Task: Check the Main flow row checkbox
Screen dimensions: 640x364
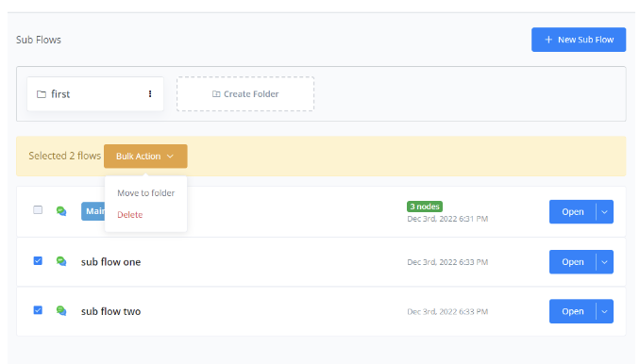Action: 38,210
